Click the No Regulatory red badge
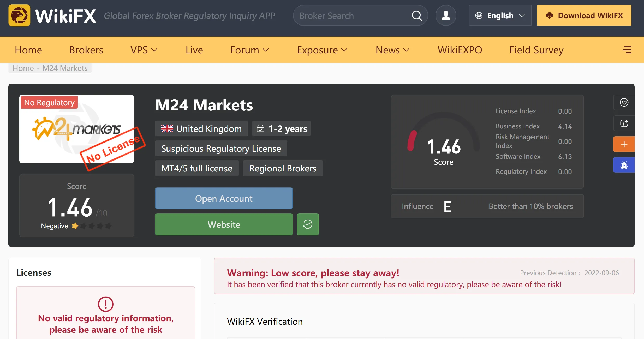Viewport: 644px width, 339px height. click(49, 102)
